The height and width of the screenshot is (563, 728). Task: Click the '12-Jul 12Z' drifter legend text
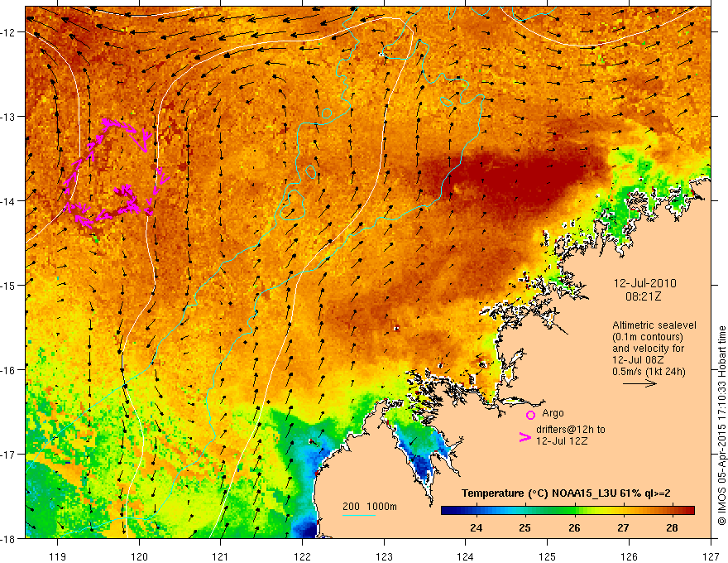(x=562, y=441)
